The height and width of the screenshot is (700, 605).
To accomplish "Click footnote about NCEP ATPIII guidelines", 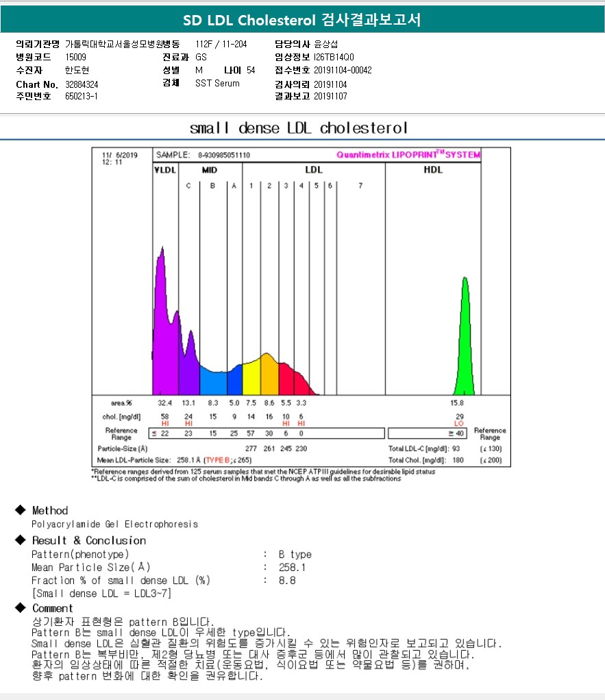I will pos(263,472).
